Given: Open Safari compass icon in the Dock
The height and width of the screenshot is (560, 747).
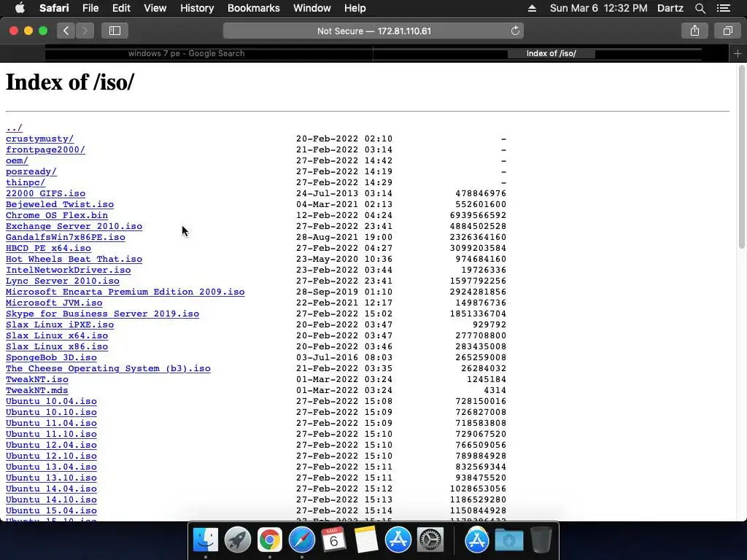Looking at the screenshot, I should pyautogui.click(x=301, y=540).
